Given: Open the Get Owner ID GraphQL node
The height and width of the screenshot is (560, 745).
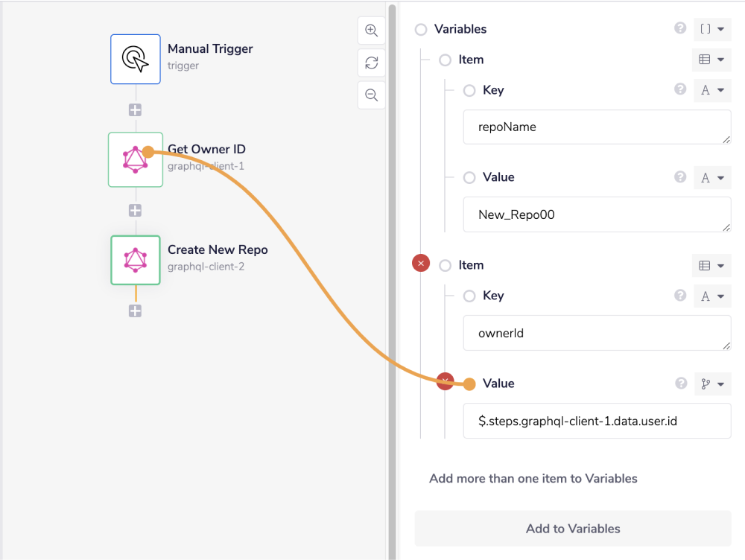Looking at the screenshot, I should (x=135, y=159).
